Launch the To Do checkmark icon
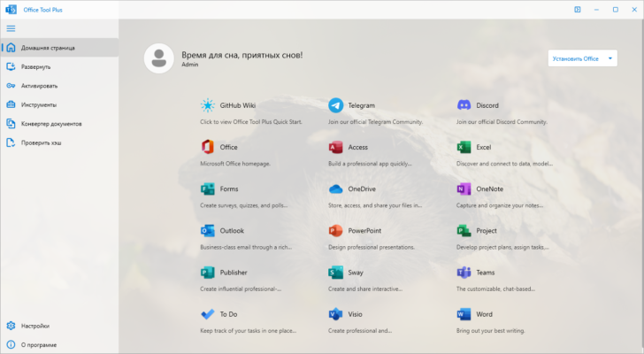644x354 pixels. point(207,314)
